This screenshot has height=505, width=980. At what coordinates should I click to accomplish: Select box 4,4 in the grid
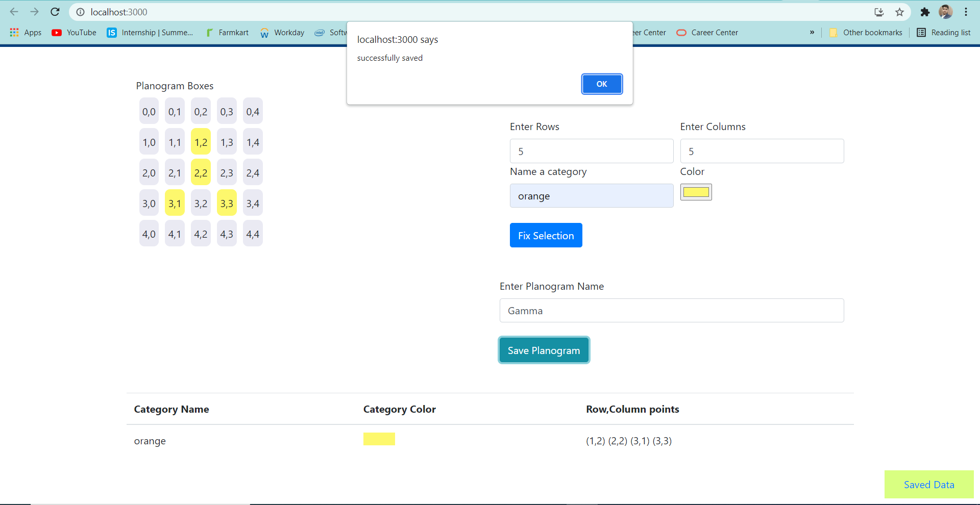[253, 233]
